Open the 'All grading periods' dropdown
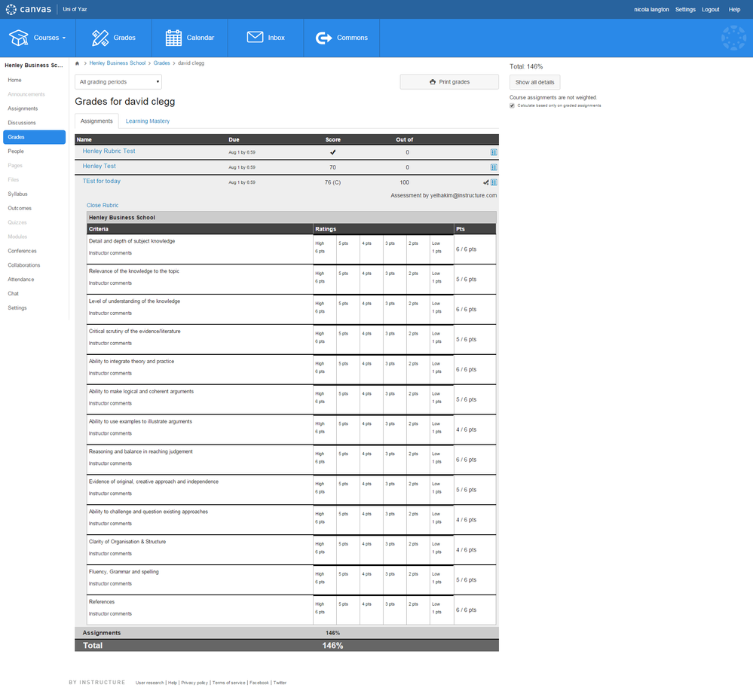Image resolution: width=753 pixels, height=700 pixels. [118, 82]
